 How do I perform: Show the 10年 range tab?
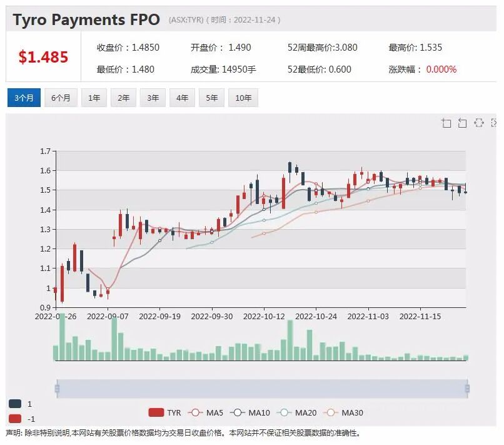pyautogui.click(x=243, y=98)
